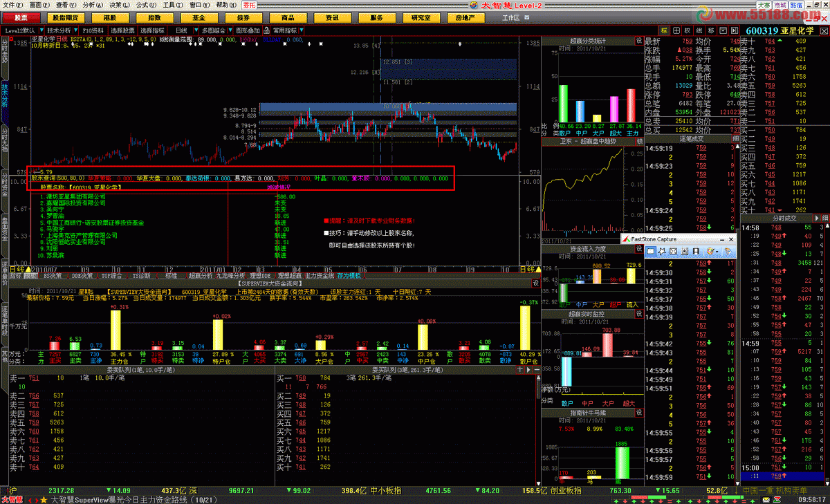Click 设 settings in 资金流入力度 panel
830x504 pixels.
(639, 248)
